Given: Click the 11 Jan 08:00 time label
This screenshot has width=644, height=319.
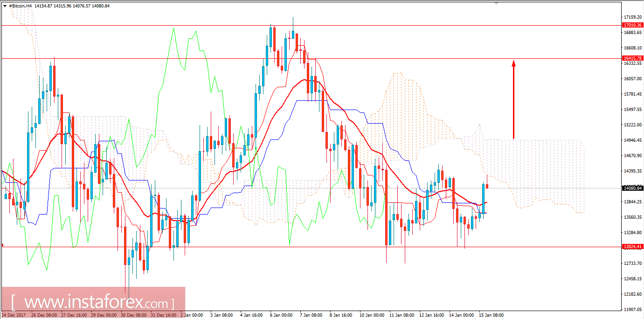Looking at the screenshot, I should point(402,315).
